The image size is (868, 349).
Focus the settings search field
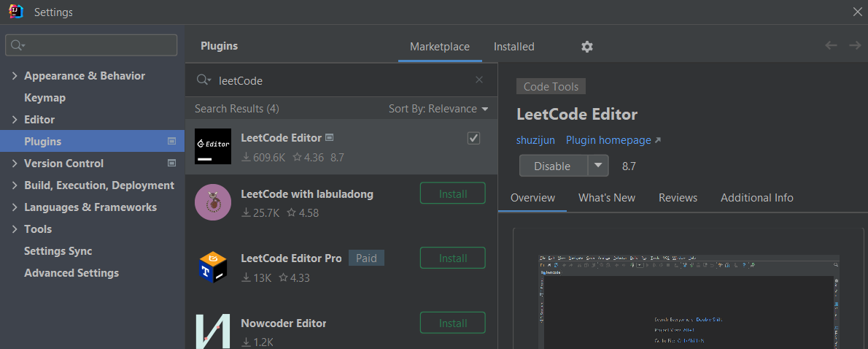pos(91,45)
